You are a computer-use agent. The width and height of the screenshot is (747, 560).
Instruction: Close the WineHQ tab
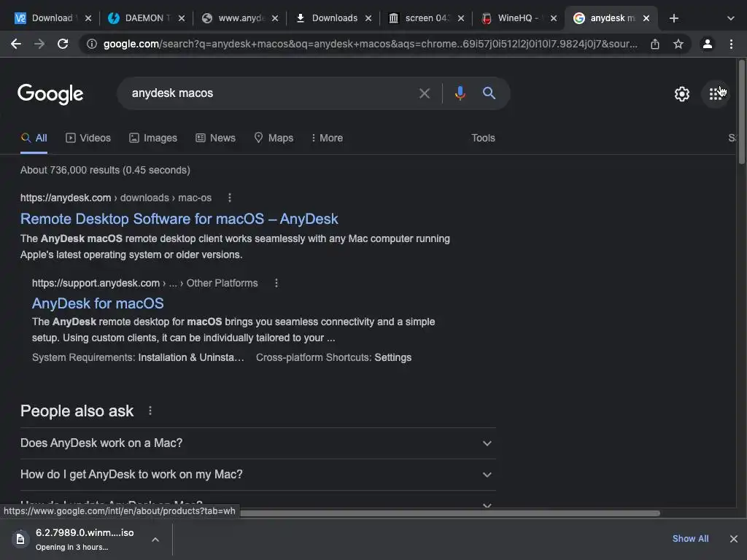554,18
